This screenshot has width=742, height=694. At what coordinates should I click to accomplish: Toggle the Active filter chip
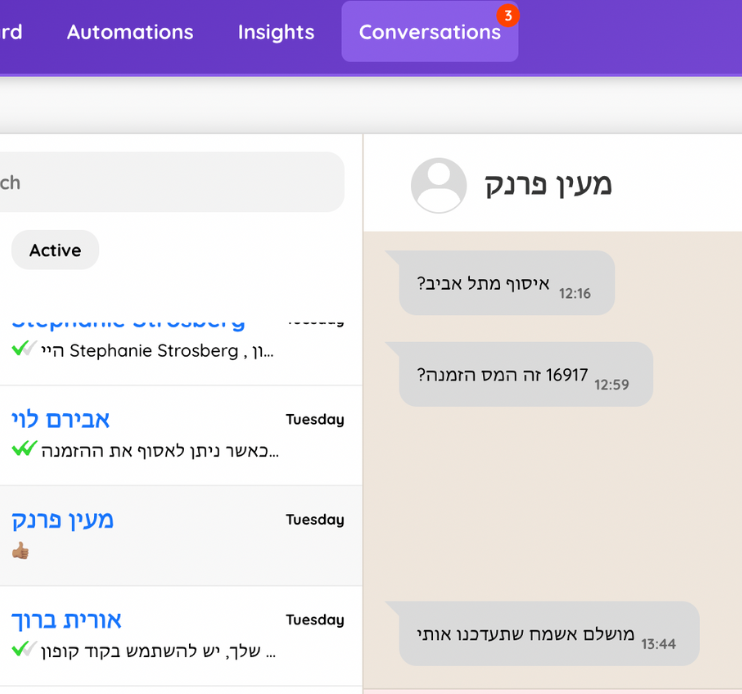point(55,250)
